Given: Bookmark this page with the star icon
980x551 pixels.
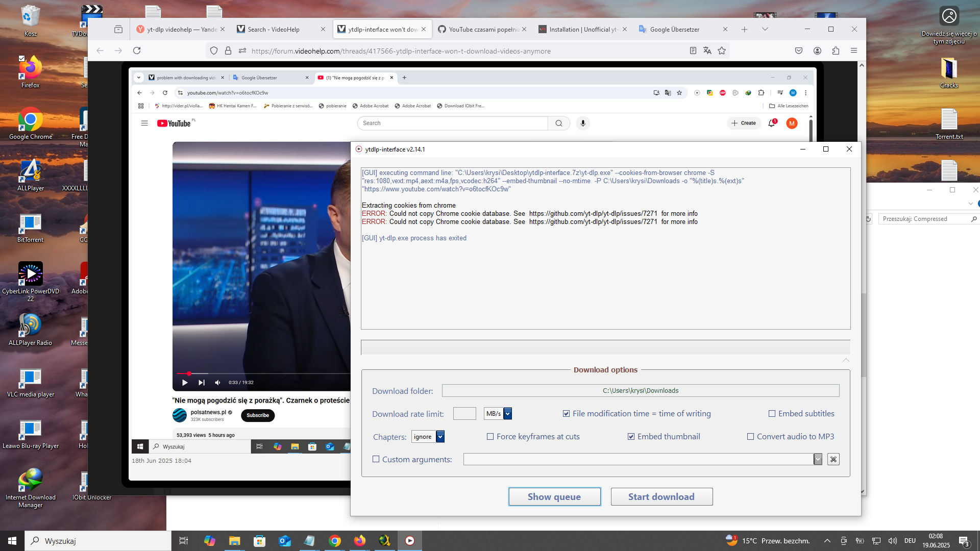Looking at the screenshot, I should (x=722, y=51).
